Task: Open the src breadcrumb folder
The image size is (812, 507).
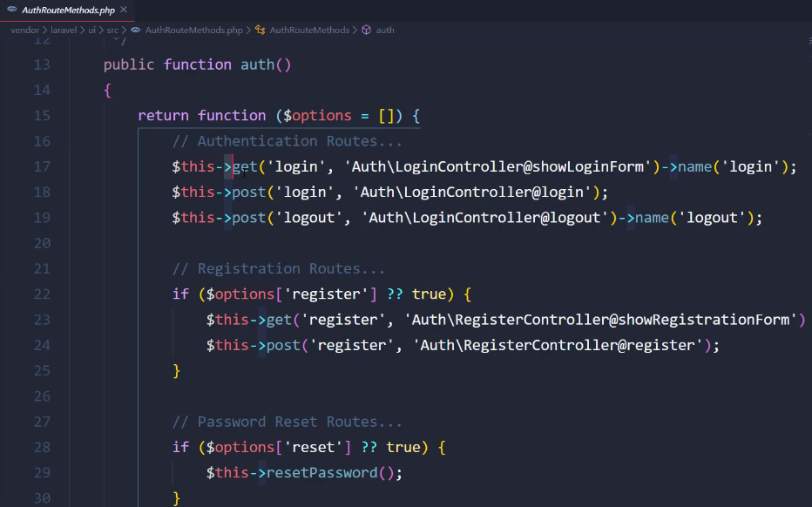Action: point(112,30)
